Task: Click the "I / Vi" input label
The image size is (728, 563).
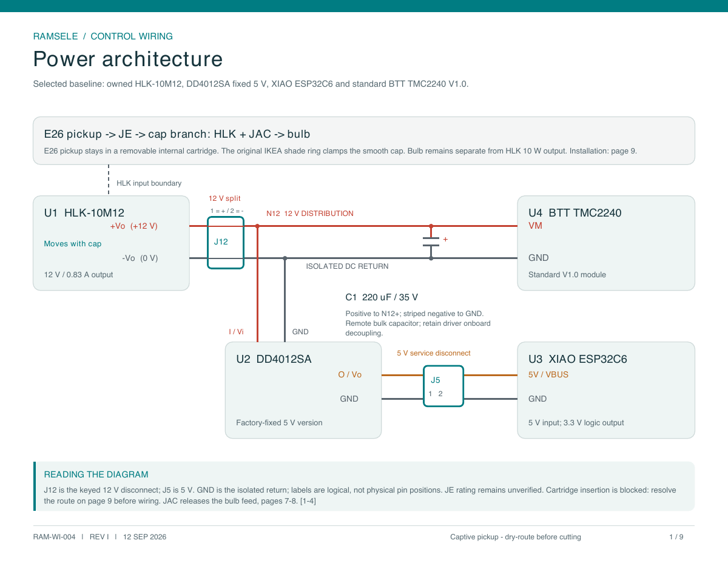Action: tap(236, 332)
